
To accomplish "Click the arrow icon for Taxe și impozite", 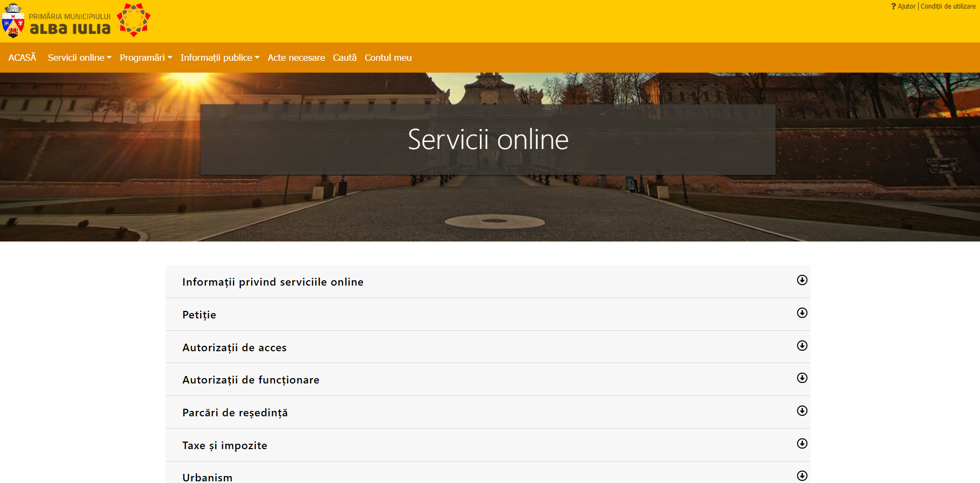I will click(802, 443).
